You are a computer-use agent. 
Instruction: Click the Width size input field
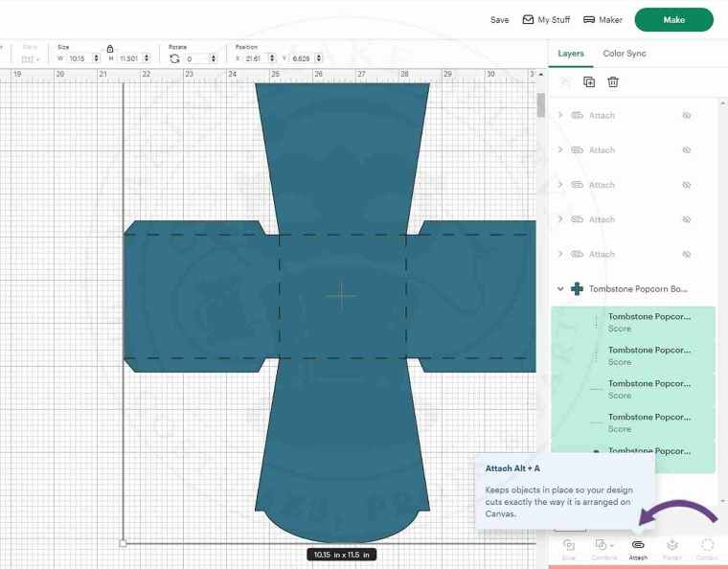(x=80, y=58)
